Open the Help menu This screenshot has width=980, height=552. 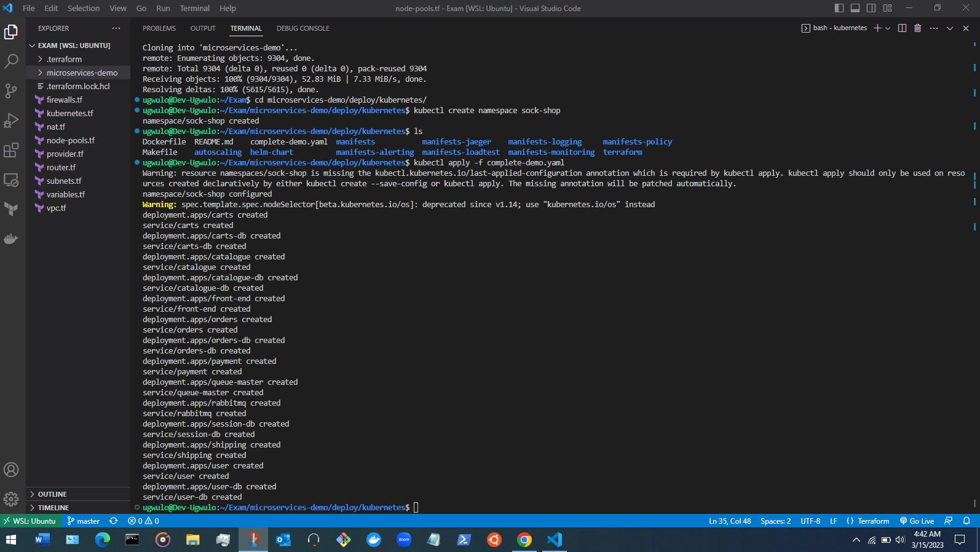coord(227,8)
